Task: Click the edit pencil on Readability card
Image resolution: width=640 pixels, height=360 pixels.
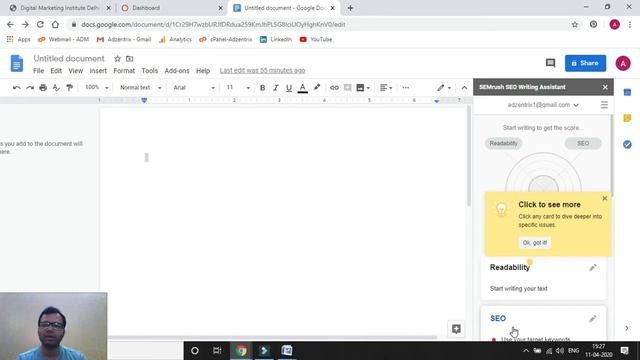Action: click(593, 267)
